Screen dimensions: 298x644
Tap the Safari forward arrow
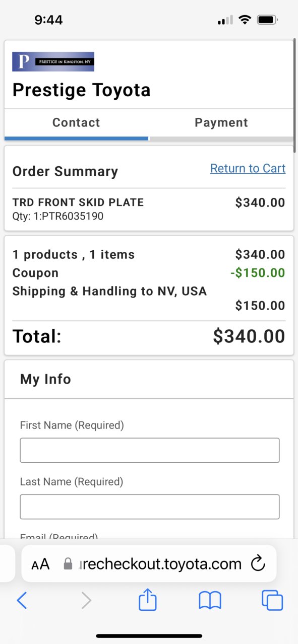pyautogui.click(x=86, y=600)
